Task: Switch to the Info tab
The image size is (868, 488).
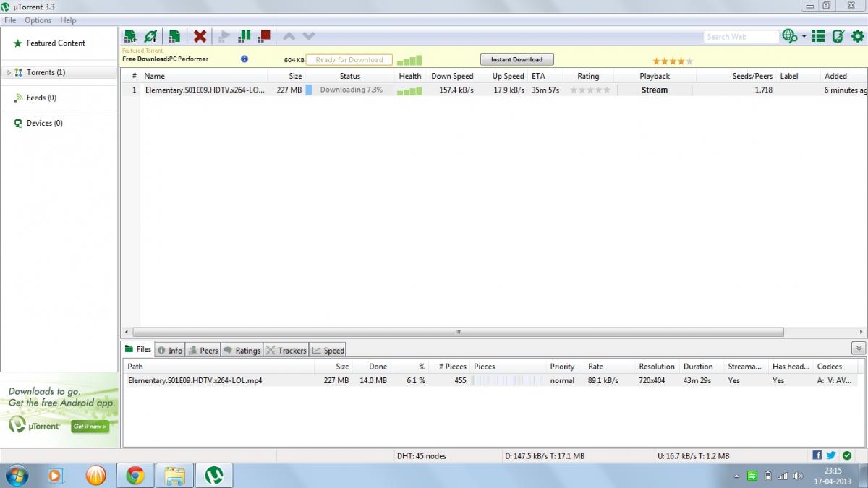Action: (x=170, y=350)
